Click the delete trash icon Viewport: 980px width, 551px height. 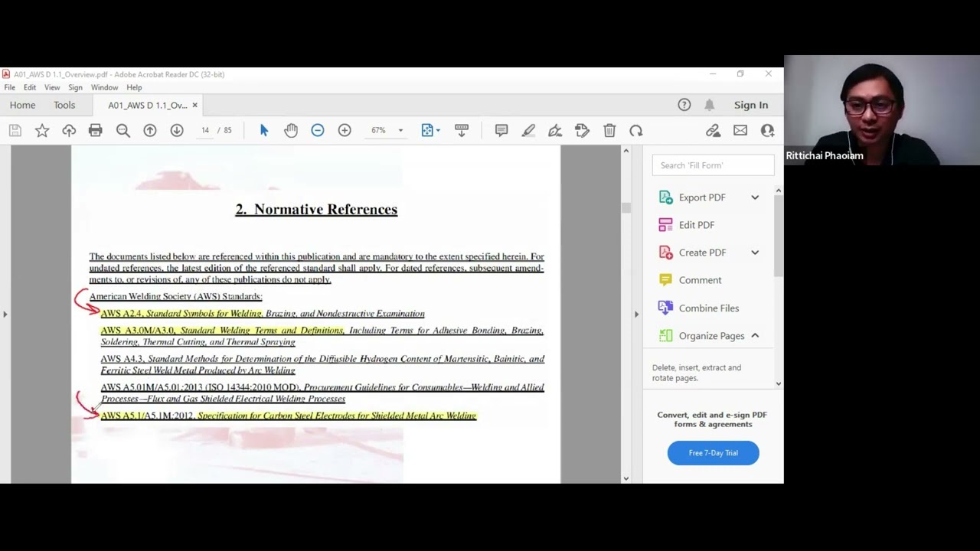pyautogui.click(x=609, y=131)
